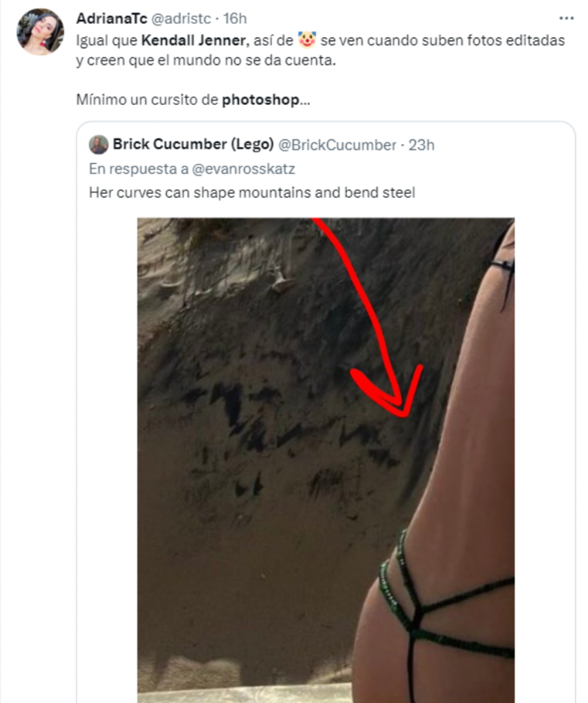Click 'se ven cuando suben fotos editadas' text

441,40
